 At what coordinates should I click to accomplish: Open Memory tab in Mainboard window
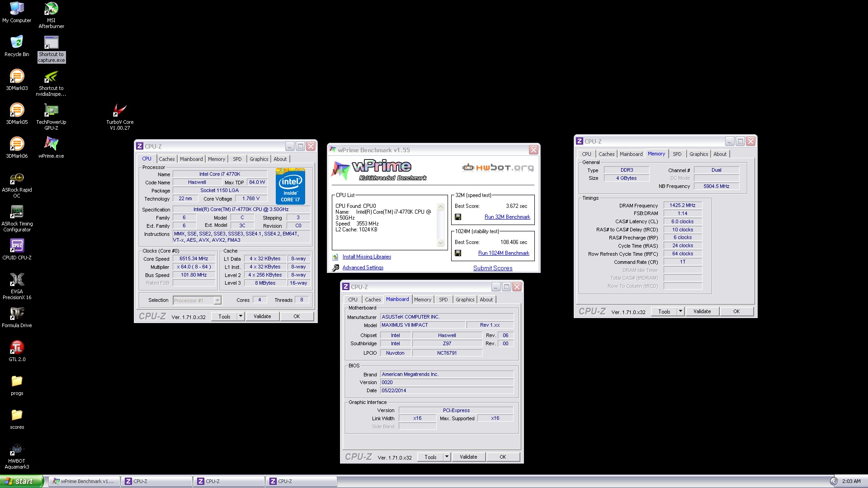pyautogui.click(x=423, y=300)
